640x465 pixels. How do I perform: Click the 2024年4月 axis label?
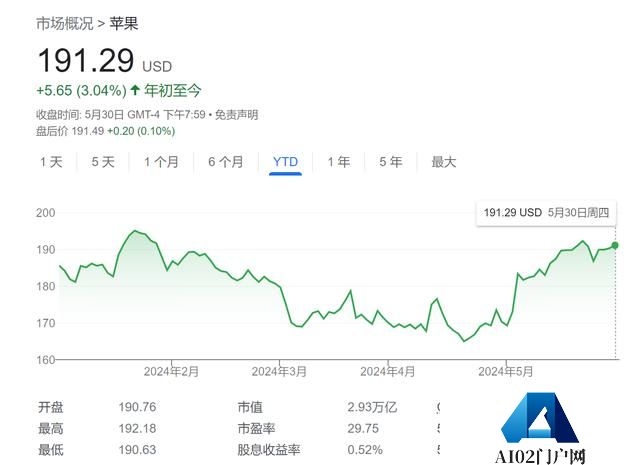point(387,372)
